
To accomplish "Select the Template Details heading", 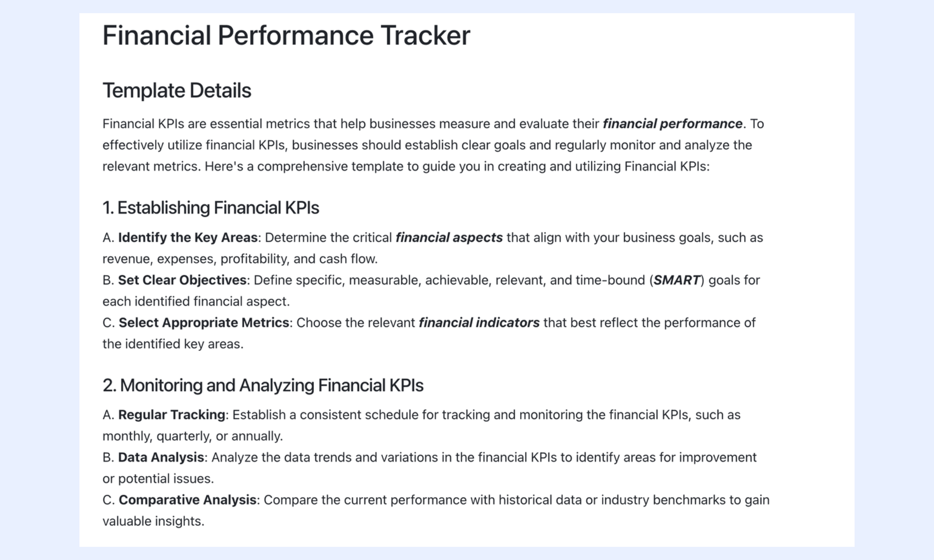I will tap(177, 91).
